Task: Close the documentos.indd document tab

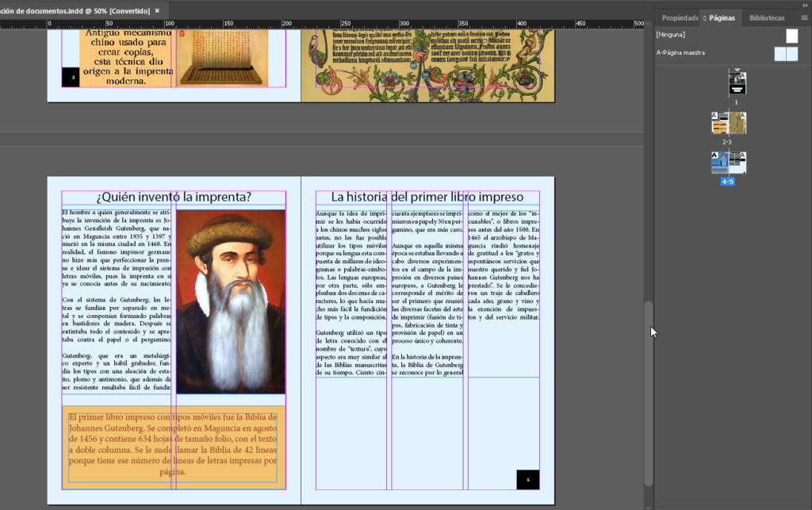Action: point(158,10)
